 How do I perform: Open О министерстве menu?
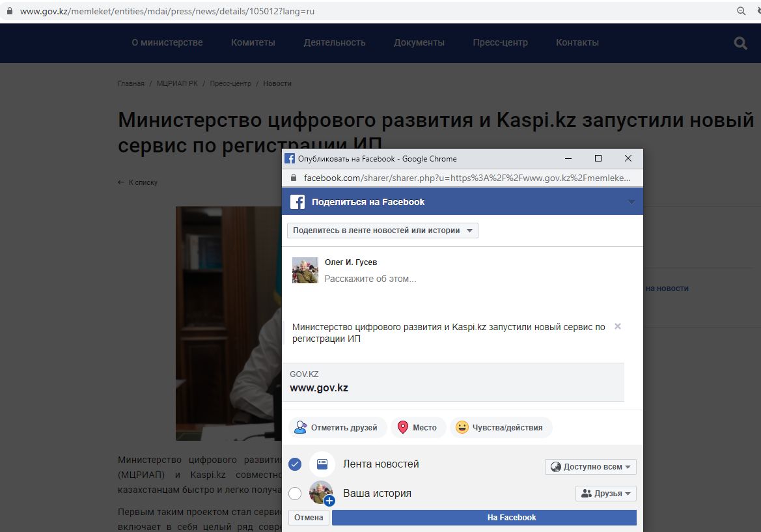(167, 43)
